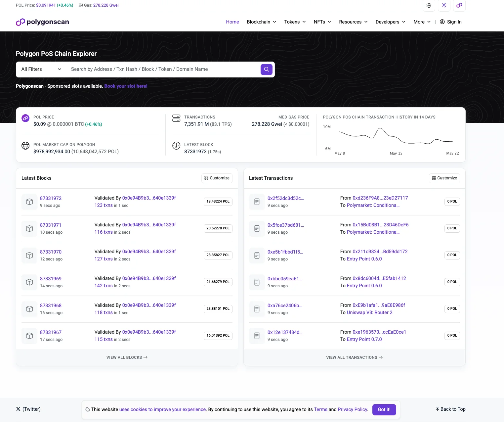Select the Home nav item
Viewport: 504px width, 422px height.
click(232, 22)
